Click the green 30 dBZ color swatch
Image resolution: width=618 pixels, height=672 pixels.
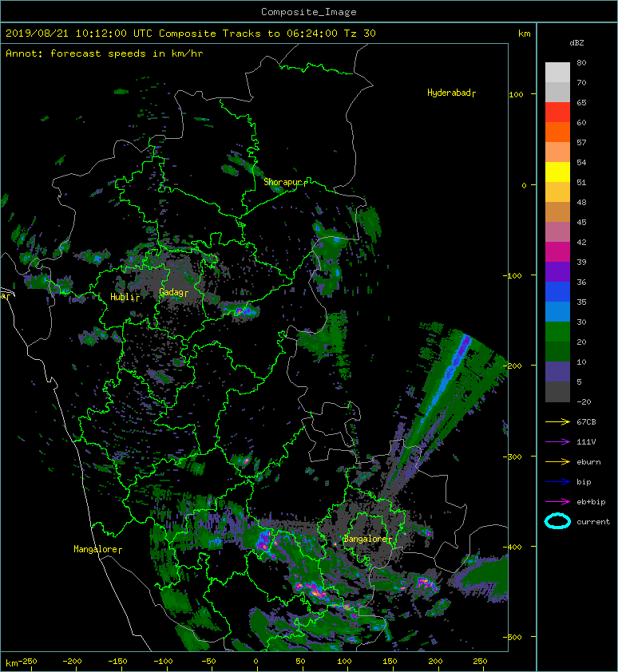pyautogui.click(x=557, y=331)
